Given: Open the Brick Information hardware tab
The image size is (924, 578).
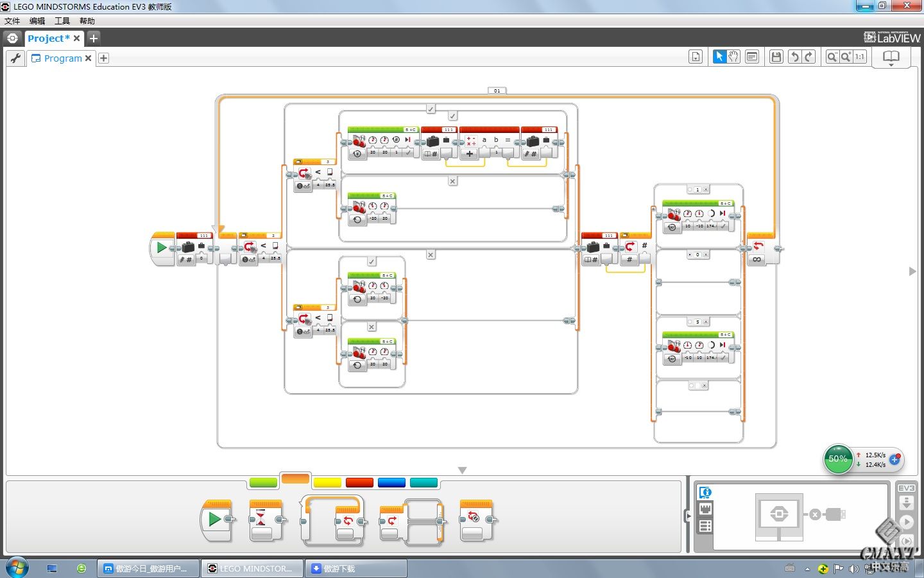Looking at the screenshot, I should point(705,493).
